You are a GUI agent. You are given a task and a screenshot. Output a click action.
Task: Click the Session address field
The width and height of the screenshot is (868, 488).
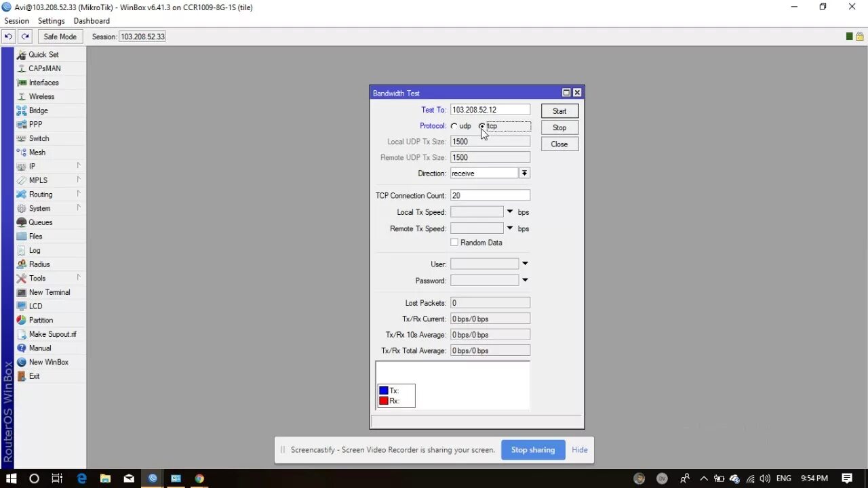pyautogui.click(x=142, y=37)
